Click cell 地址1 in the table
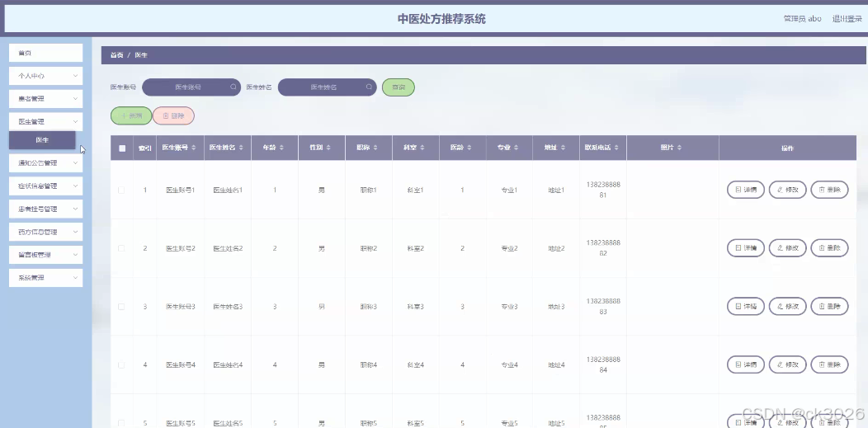 [556, 190]
